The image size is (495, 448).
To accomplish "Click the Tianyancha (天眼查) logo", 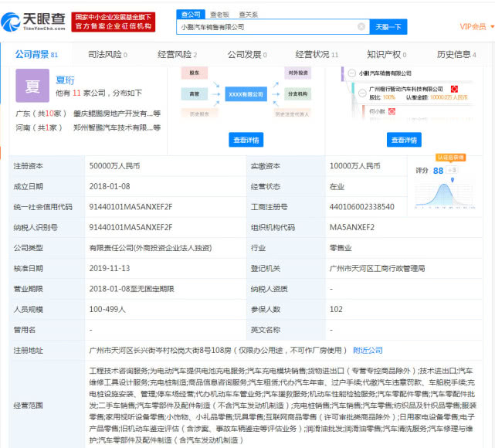I will click(x=33, y=22).
